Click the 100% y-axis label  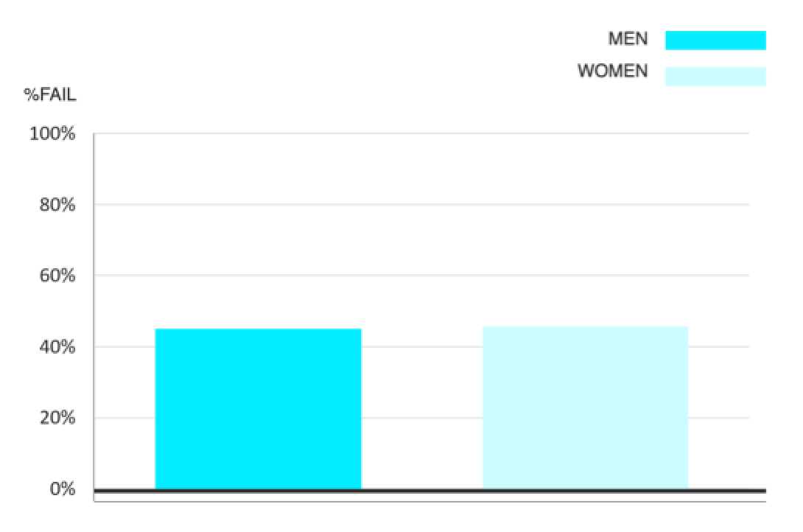pyautogui.click(x=52, y=134)
